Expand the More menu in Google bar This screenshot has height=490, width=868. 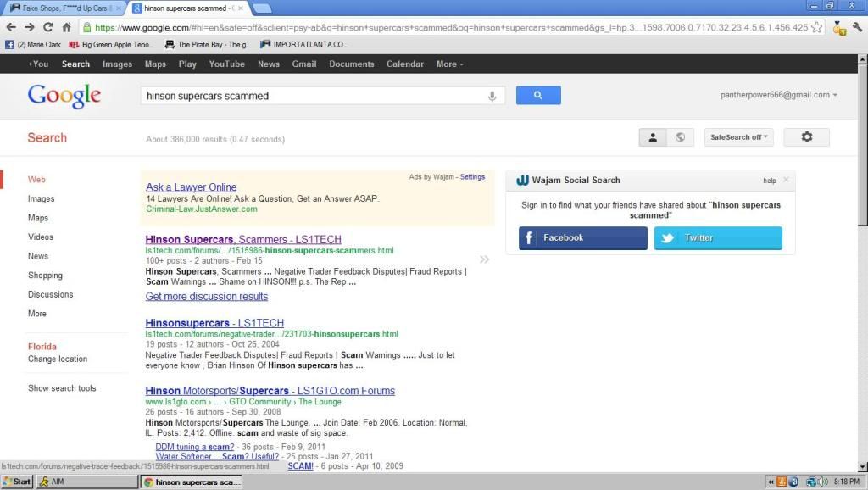coord(449,64)
